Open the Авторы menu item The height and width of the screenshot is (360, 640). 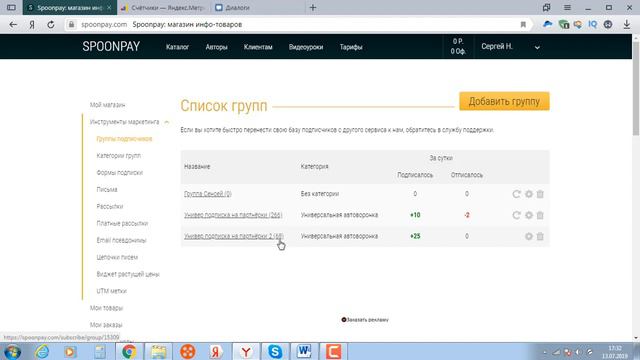(216, 47)
